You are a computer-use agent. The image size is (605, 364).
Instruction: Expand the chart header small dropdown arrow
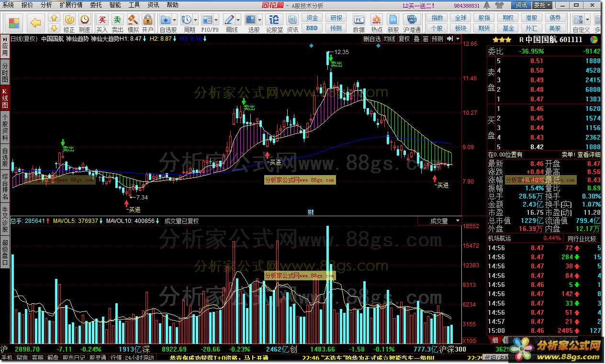[458, 39]
